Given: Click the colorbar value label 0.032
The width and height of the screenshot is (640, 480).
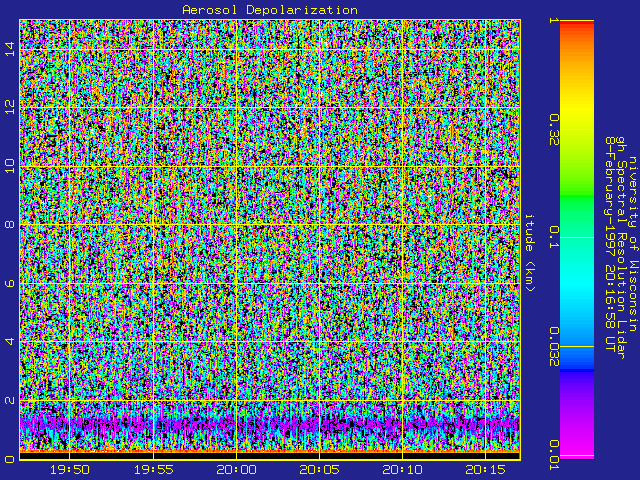Looking at the screenshot, I should 553,347.
